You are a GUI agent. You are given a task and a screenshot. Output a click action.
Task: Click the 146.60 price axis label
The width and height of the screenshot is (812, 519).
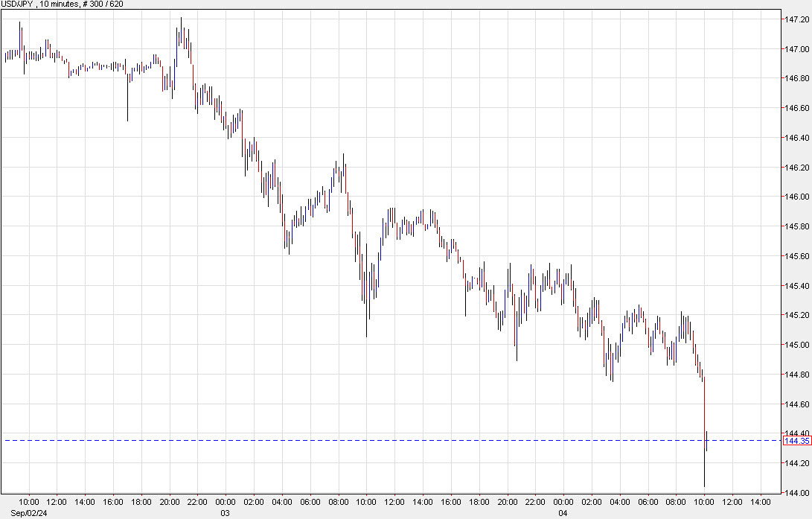796,108
